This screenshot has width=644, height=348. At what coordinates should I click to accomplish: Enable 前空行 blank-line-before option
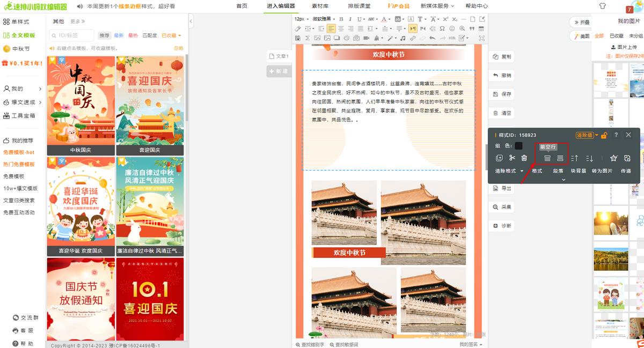coord(547,158)
